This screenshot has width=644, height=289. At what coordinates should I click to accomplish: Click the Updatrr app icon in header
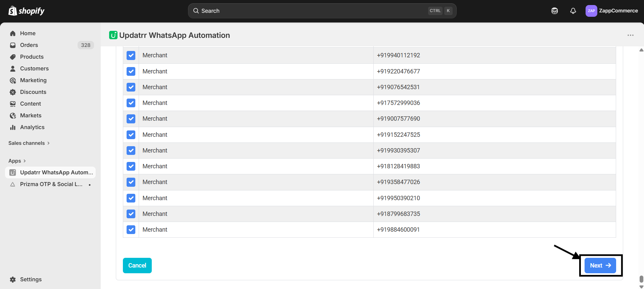pyautogui.click(x=113, y=35)
